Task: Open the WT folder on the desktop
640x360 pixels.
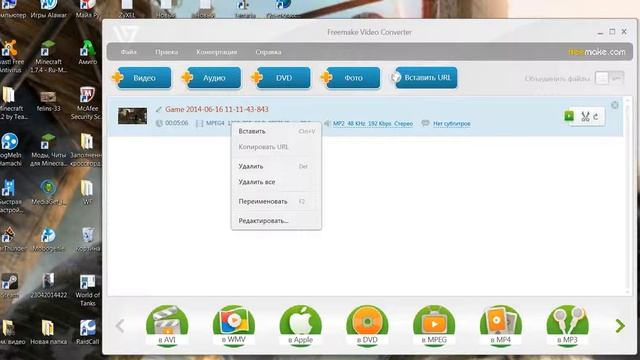Action: tap(87, 192)
